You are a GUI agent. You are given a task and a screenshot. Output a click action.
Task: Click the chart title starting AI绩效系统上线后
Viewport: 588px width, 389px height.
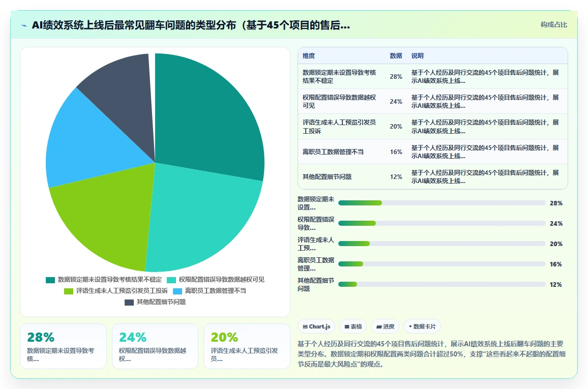tap(191, 25)
